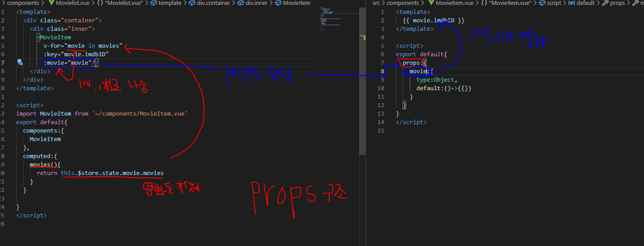Select line 8 by its number in MovieItem.vue
The height and width of the screenshot is (246, 644).
[382, 71]
